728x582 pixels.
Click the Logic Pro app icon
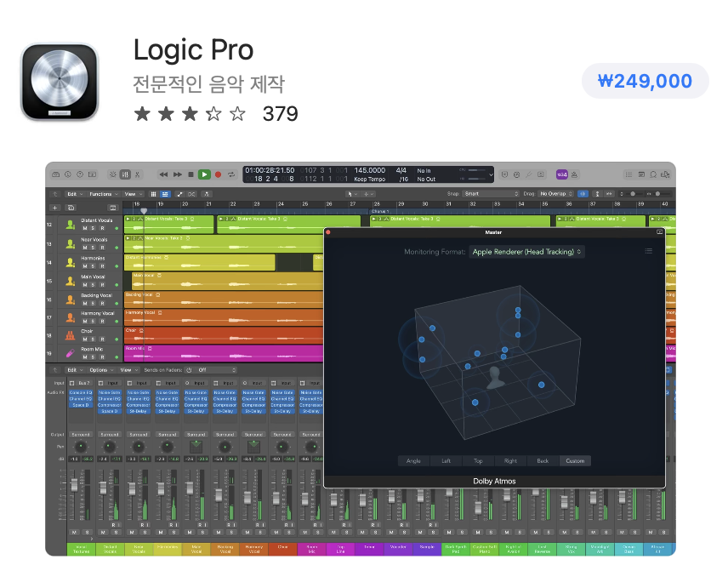click(60, 82)
